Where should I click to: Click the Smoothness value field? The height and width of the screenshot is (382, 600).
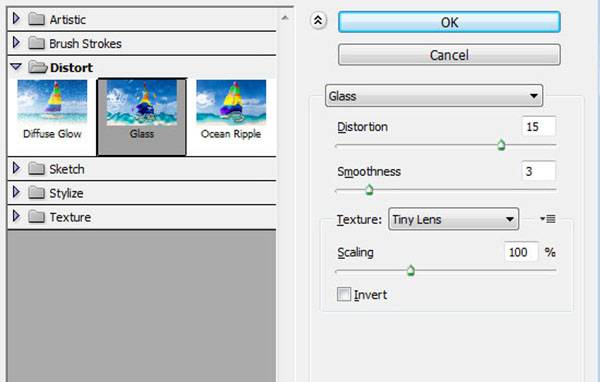pyautogui.click(x=539, y=171)
